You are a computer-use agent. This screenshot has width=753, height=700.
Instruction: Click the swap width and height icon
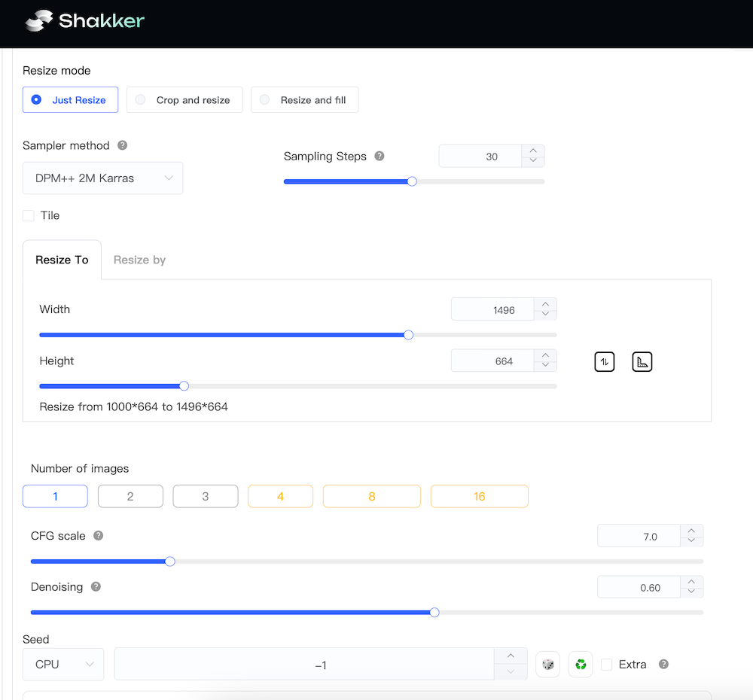[605, 362]
